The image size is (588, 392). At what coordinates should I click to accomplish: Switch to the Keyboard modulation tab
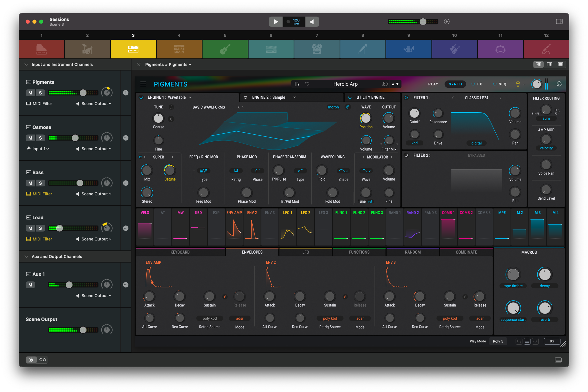point(180,252)
